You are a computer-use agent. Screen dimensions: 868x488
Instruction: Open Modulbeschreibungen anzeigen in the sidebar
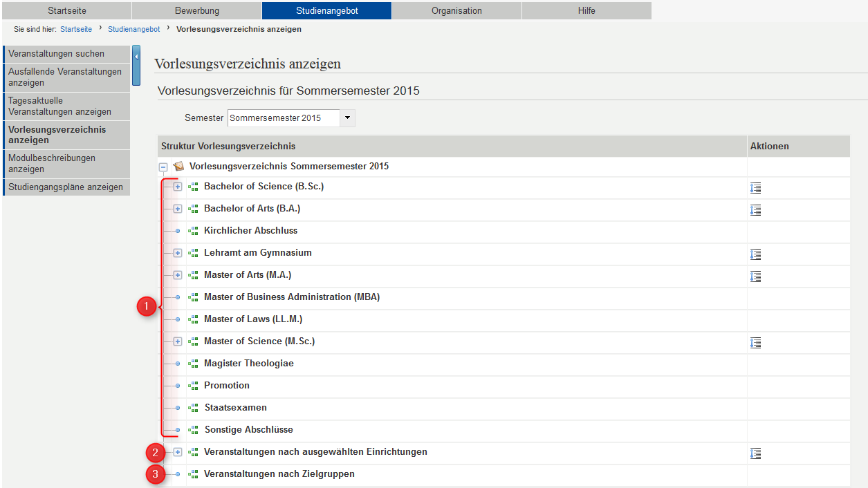pos(66,164)
